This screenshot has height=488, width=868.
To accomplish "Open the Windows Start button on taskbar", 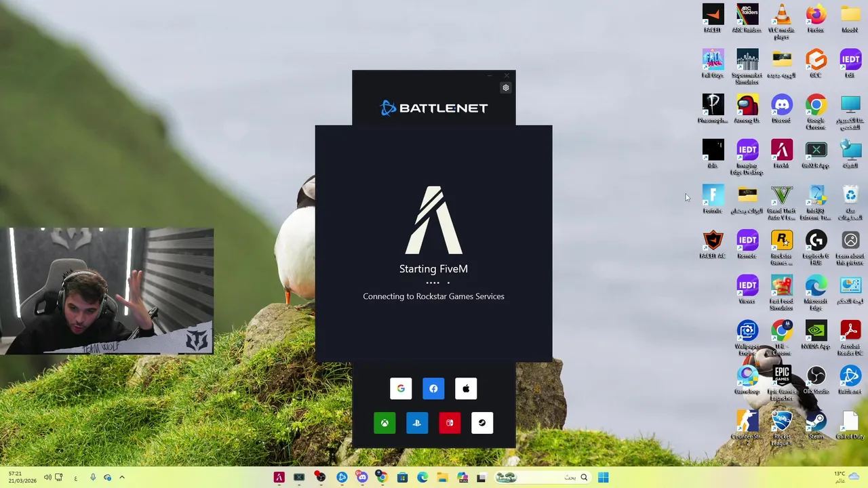I will [x=603, y=477].
